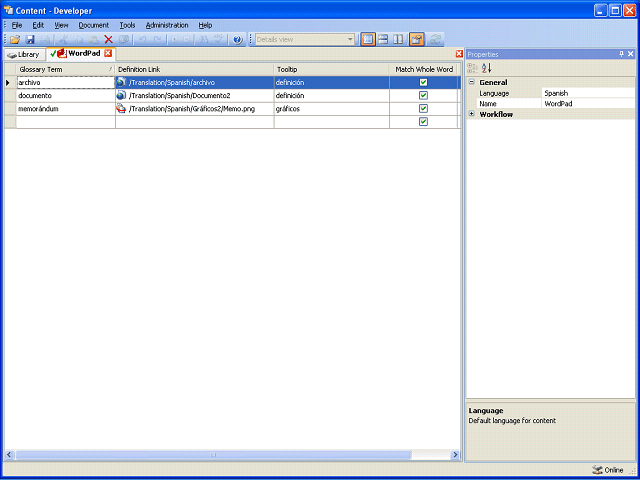Viewport: 640px width, 480px height.
Task: Open the Tools menu
Action: 127,25
